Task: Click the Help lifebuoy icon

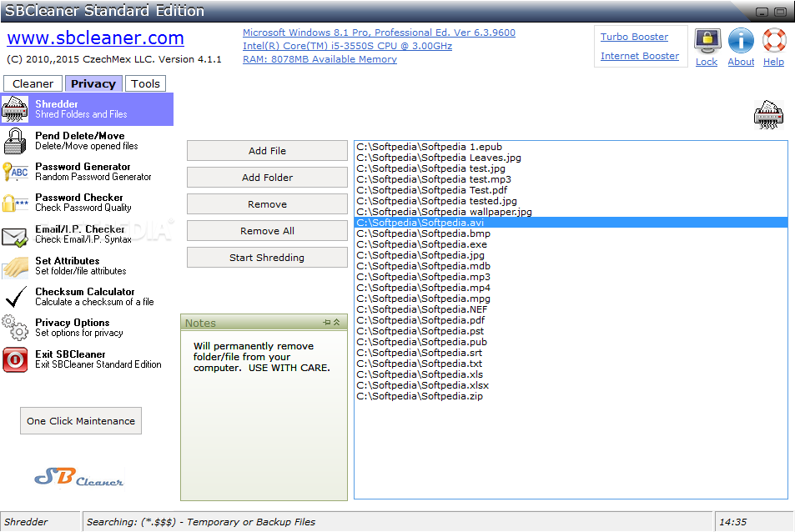Action: pos(774,41)
